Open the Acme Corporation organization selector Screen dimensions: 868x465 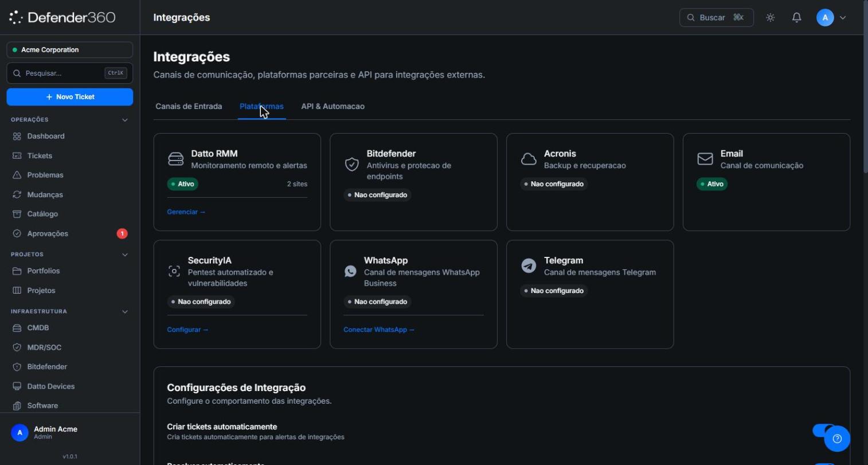[70, 50]
